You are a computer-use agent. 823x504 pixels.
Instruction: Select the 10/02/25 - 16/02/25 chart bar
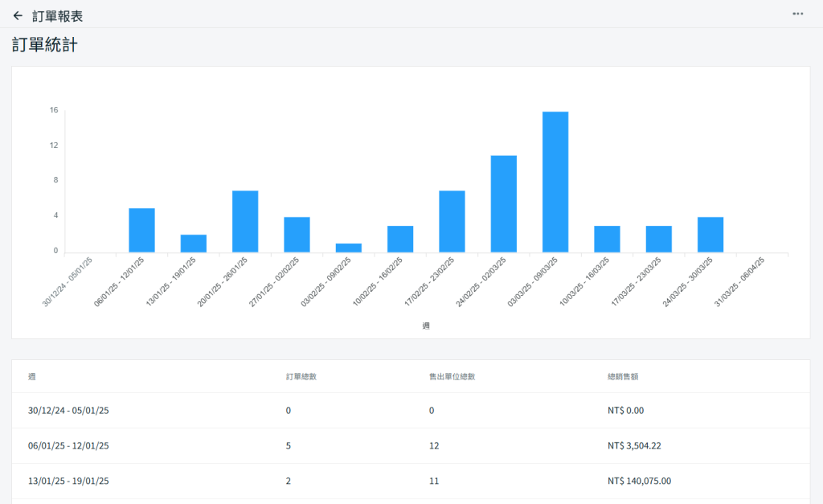400,240
